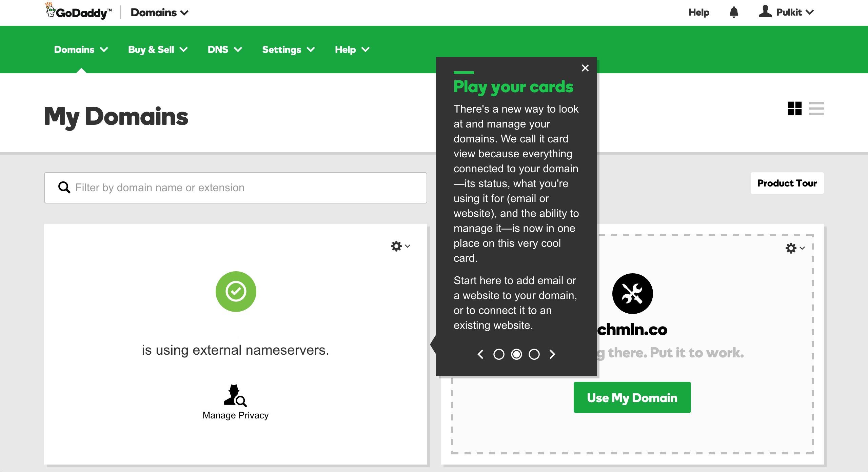Click the Pulkit user avatar icon
Viewport: 868px width, 472px height.
(765, 12)
